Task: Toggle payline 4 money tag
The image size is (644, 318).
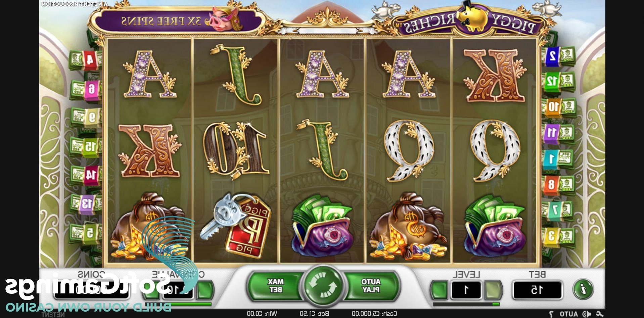Action: [86, 60]
